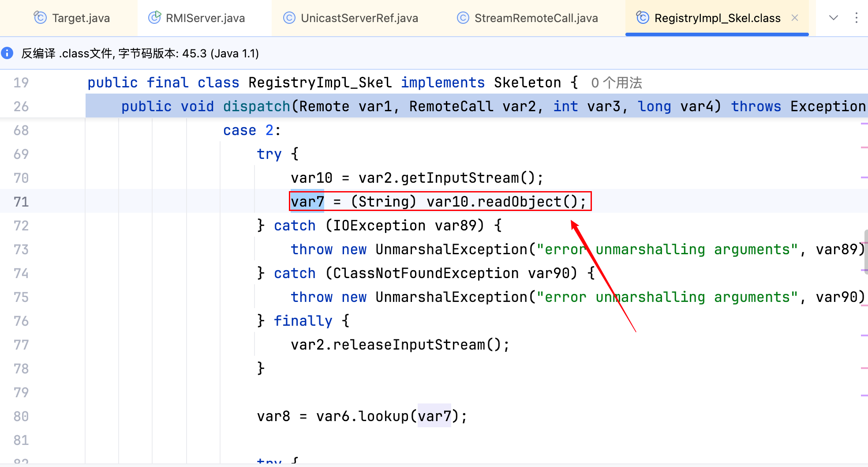Image resolution: width=868 pixels, height=467 pixels.
Task: Click the RegistryImpl_Skel.class file icon
Action: pyautogui.click(x=643, y=18)
